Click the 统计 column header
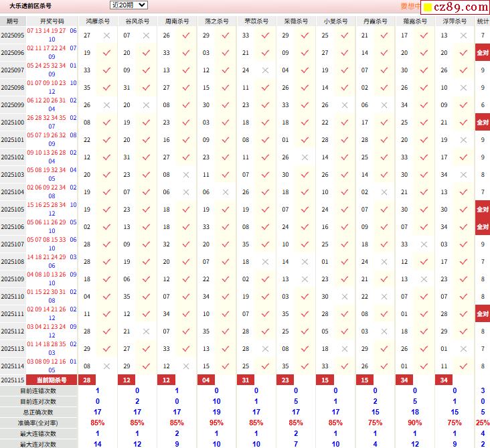490x448 pixels. pos(483,21)
